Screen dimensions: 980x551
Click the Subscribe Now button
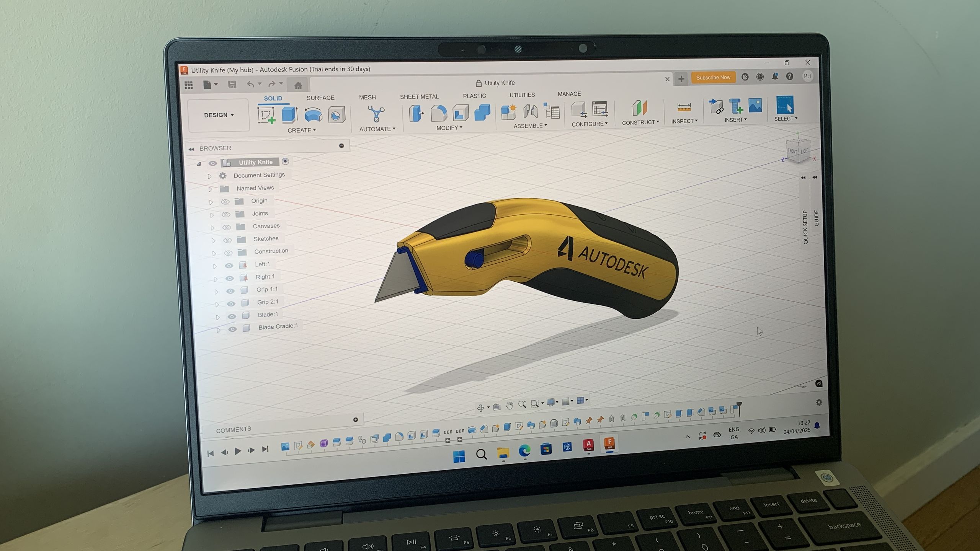pyautogui.click(x=713, y=77)
